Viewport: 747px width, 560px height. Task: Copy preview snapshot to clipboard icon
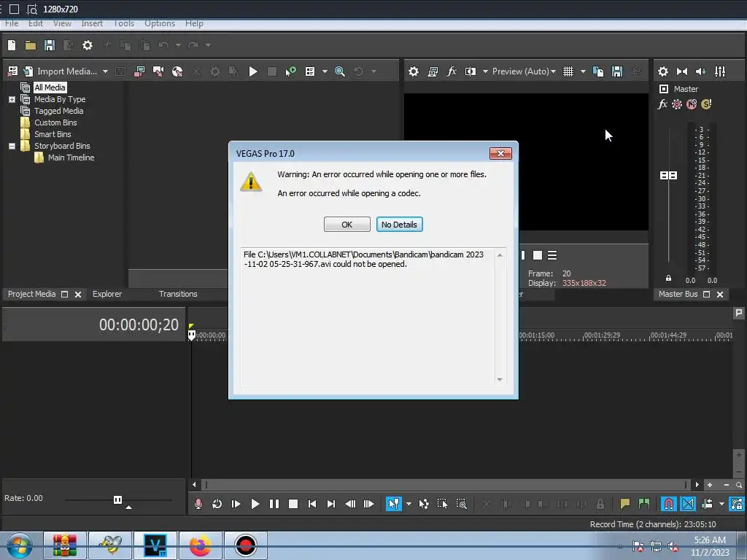click(598, 71)
